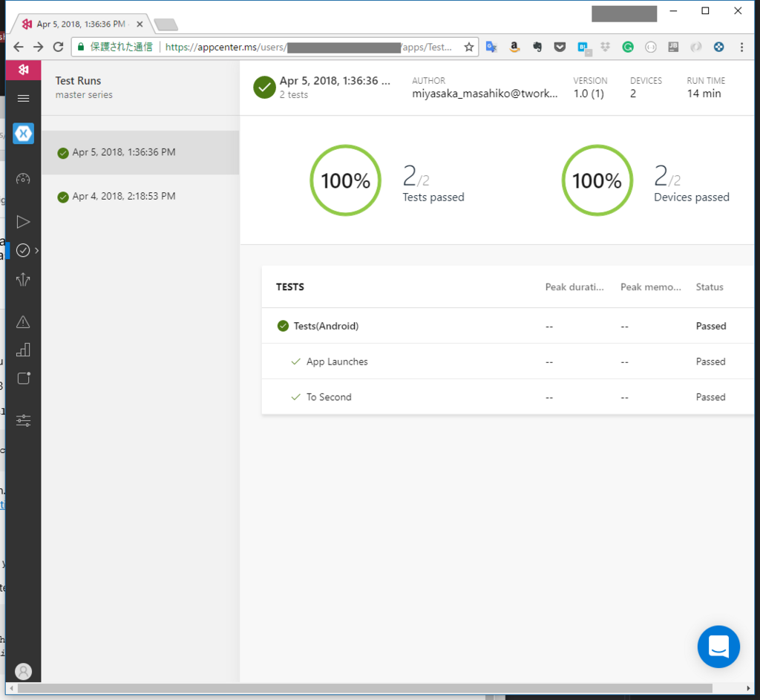Open the Tests(Android) test group row
Image resolution: width=760 pixels, height=700 pixels.
click(x=508, y=326)
